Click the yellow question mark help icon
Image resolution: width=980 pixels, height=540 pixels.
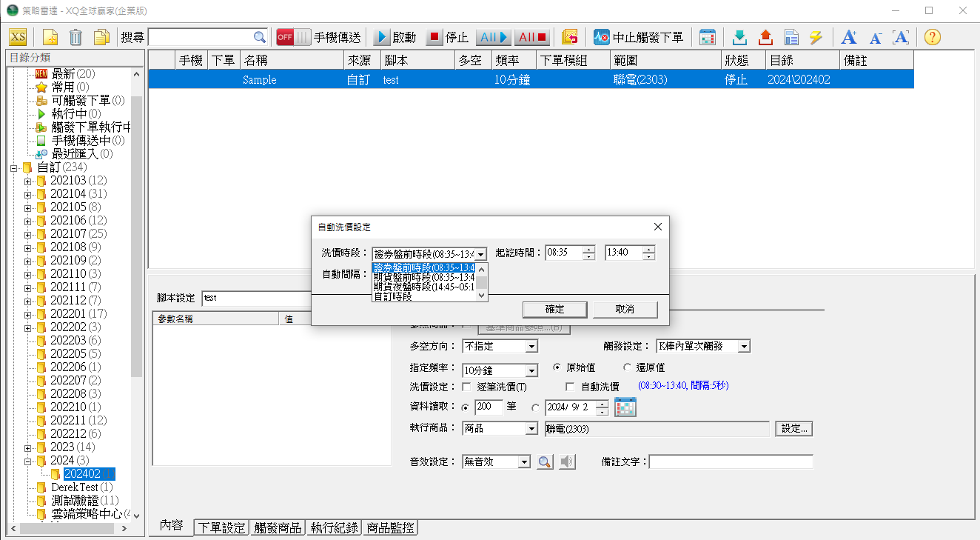(x=933, y=37)
